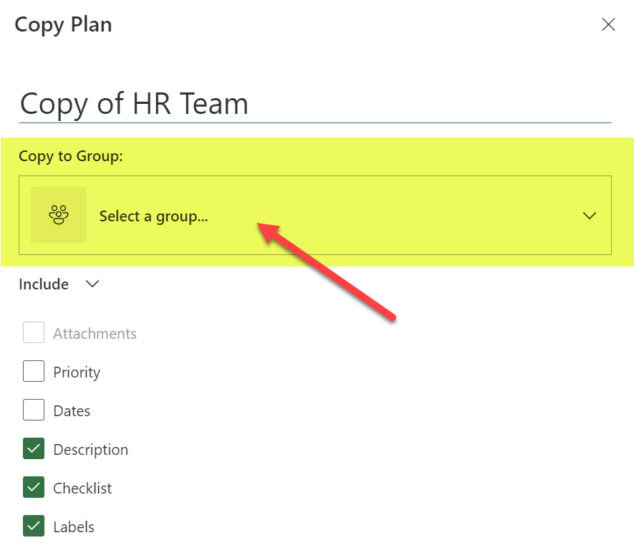The height and width of the screenshot is (558, 634).
Task: Click the Attachments checkbox
Action: 34,332
